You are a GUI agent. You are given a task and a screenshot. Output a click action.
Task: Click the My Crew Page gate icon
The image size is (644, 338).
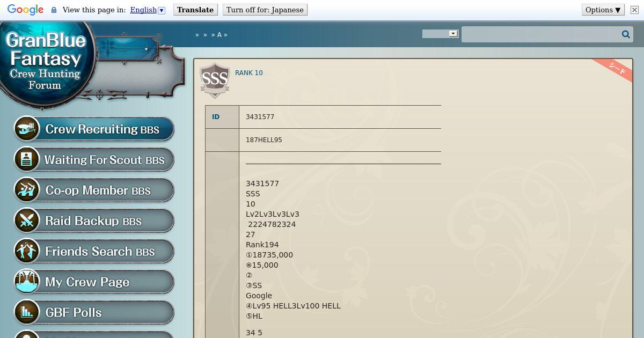(27, 282)
